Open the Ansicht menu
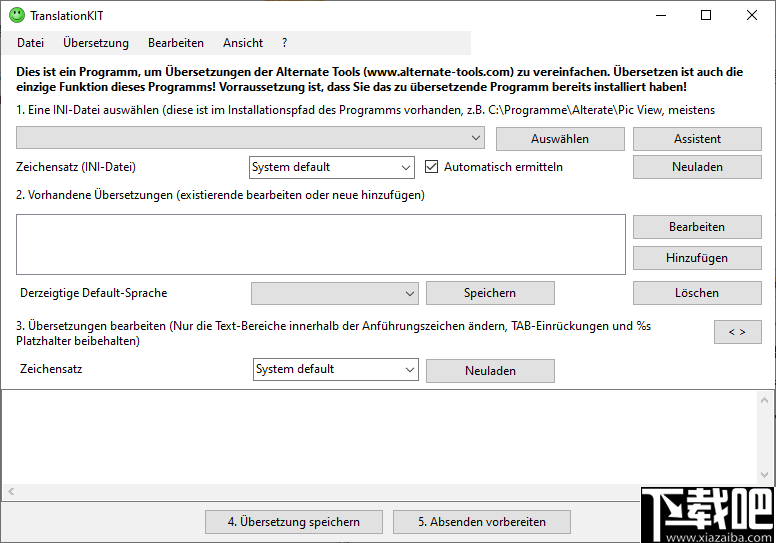Image resolution: width=776 pixels, height=543 pixels. pyautogui.click(x=242, y=43)
